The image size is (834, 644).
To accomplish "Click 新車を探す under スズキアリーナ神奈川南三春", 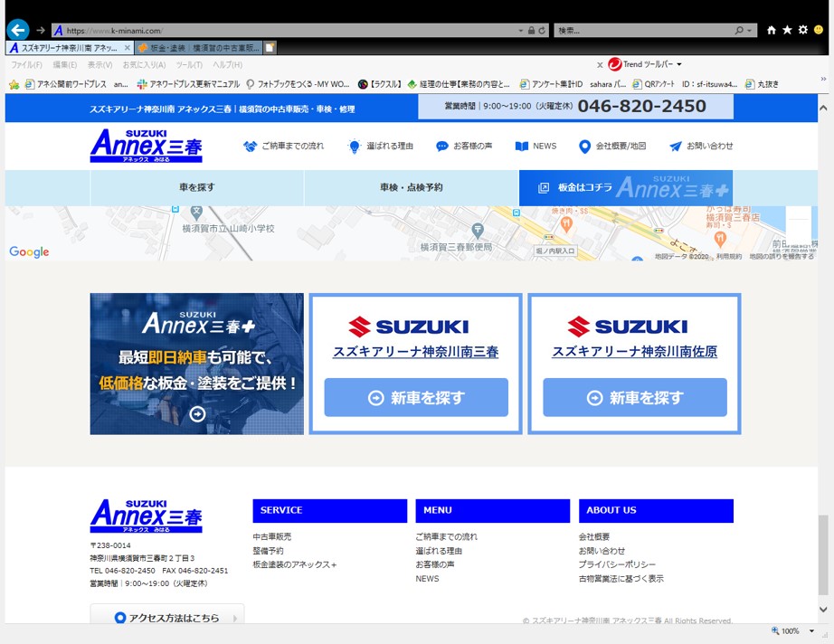I will (416, 397).
